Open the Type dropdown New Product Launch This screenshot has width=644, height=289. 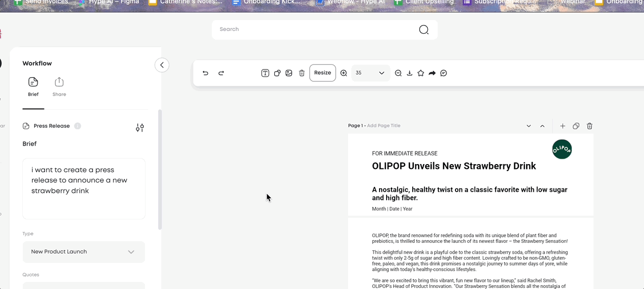click(x=84, y=252)
